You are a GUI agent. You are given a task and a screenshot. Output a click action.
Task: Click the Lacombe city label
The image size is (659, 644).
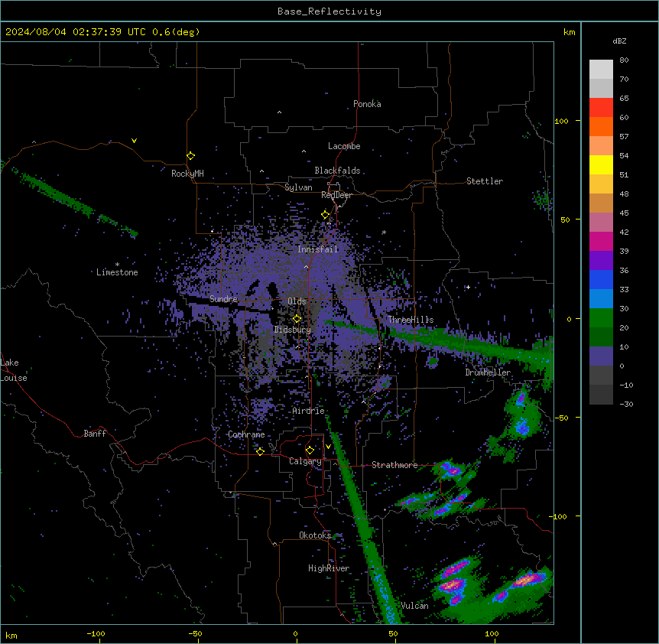pos(344,146)
